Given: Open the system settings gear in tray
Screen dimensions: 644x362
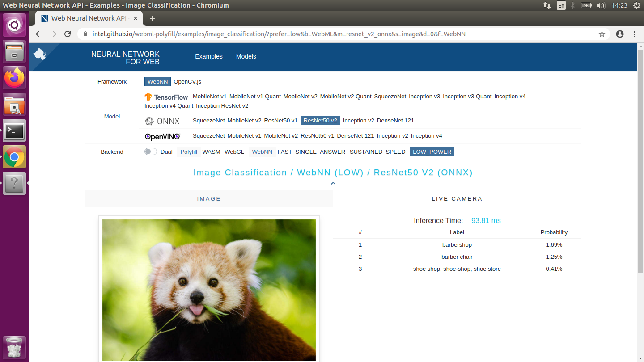Looking at the screenshot, I should 637,5.
